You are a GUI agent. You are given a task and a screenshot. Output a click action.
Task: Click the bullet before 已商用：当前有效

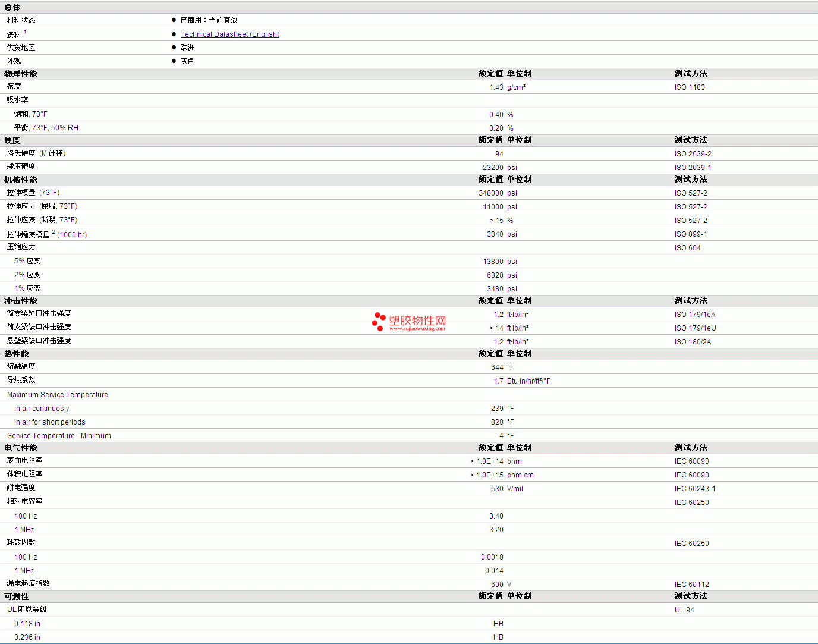tap(174, 20)
